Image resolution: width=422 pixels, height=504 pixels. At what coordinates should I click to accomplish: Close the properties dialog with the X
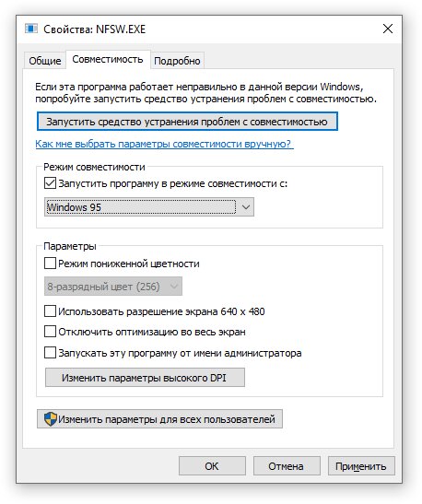pyautogui.click(x=388, y=29)
